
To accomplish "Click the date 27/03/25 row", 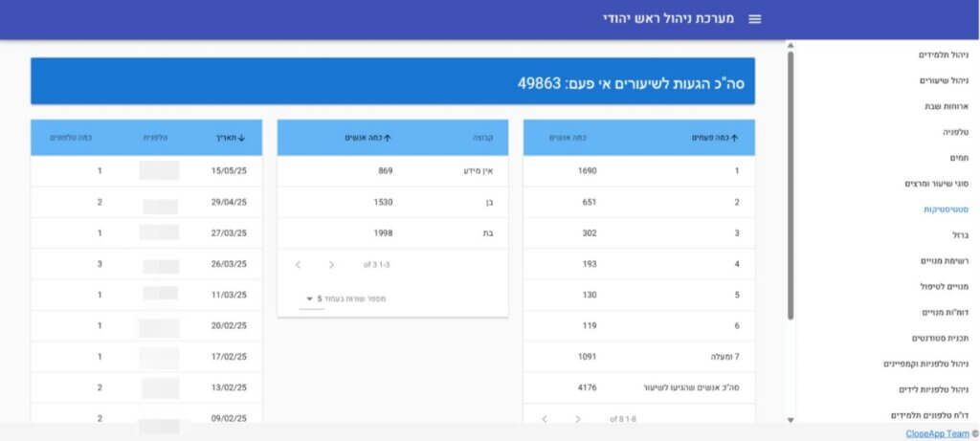I will click(146, 233).
